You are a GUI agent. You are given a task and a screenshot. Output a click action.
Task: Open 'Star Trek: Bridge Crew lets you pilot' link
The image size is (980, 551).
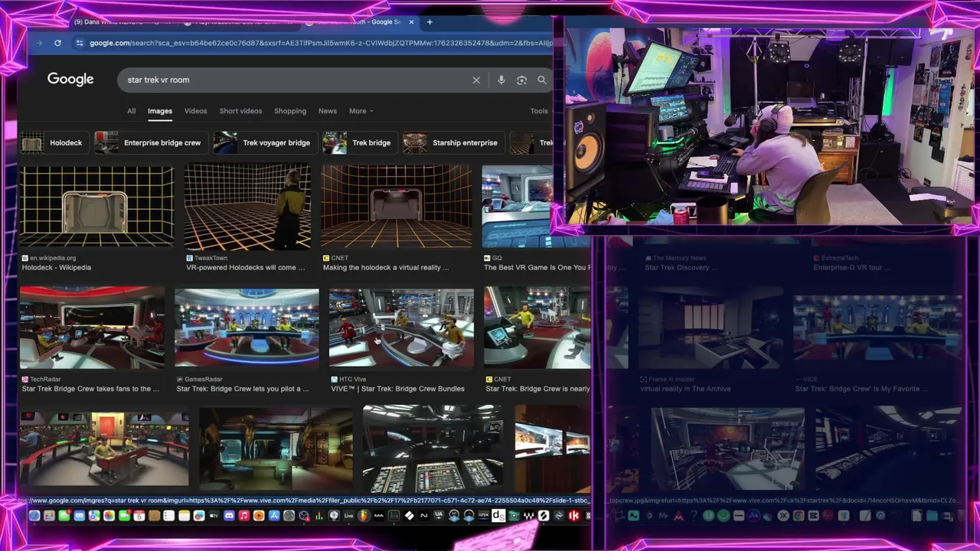243,389
